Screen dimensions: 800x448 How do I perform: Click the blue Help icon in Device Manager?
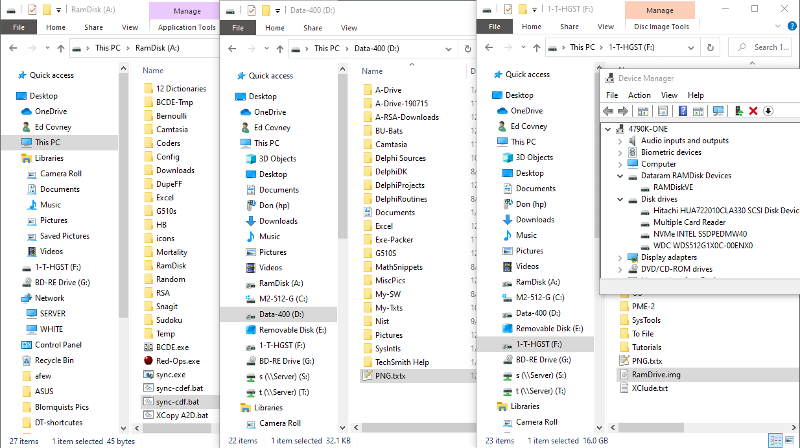click(x=683, y=111)
